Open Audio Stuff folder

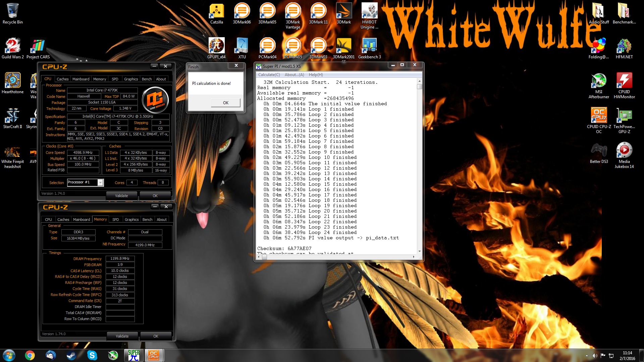tap(599, 13)
